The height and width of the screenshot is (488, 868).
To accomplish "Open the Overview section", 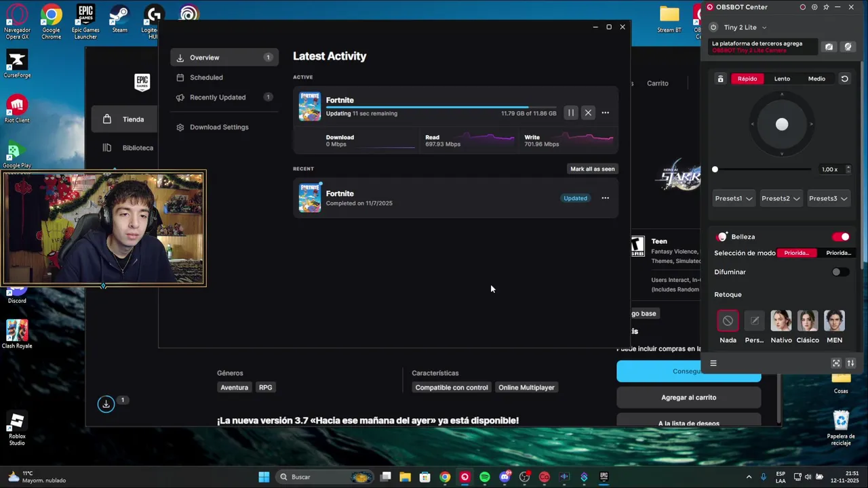I will [x=224, y=58].
